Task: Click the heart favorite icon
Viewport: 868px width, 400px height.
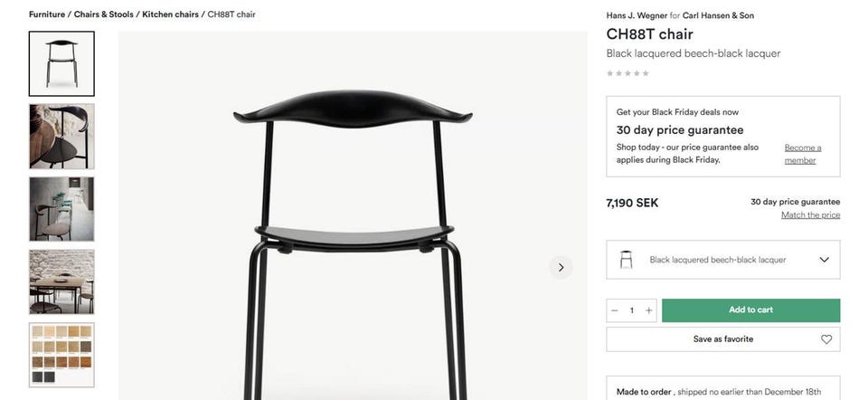Action: coord(826,339)
